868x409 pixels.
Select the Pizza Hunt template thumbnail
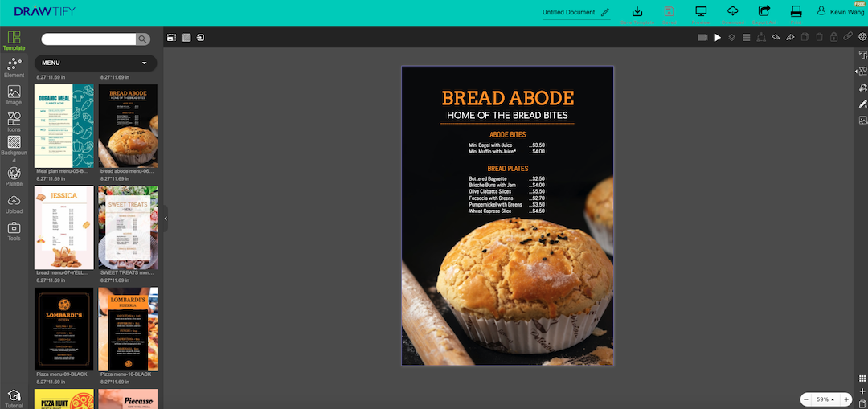[x=64, y=399]
